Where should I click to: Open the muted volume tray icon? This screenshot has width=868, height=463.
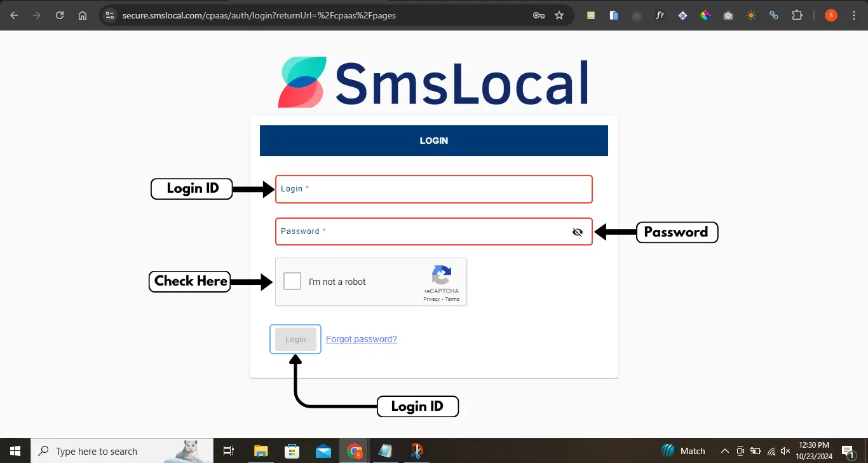785,451
